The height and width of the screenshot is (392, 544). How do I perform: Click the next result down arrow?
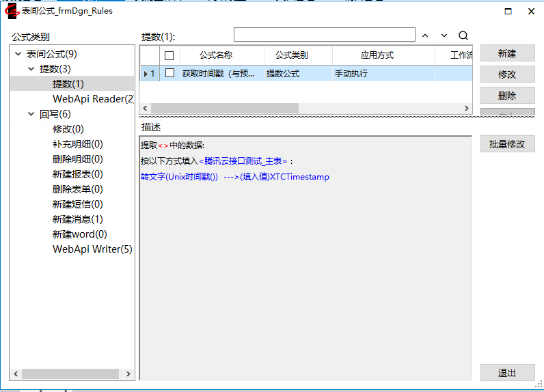(x=444, y=36)
